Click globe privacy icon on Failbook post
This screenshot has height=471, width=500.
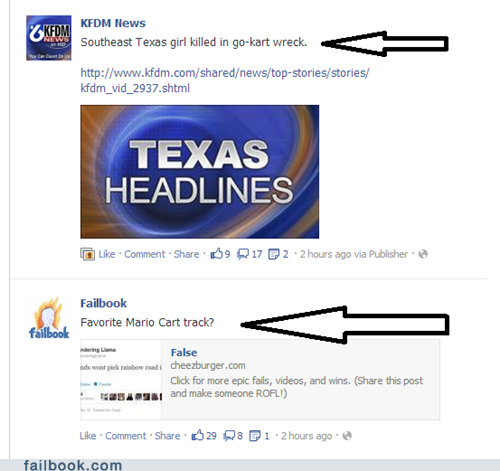point(347,436)
